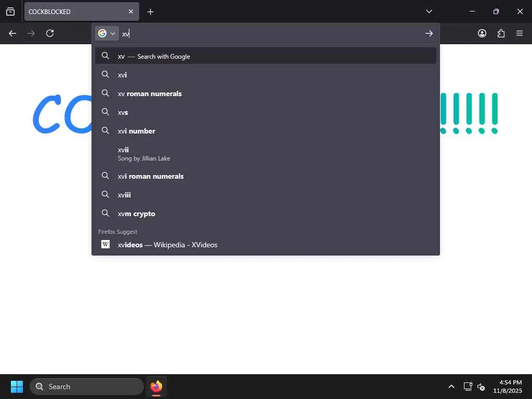Go back to previous page
Screen dimensions: 532x399
[12, 33]
